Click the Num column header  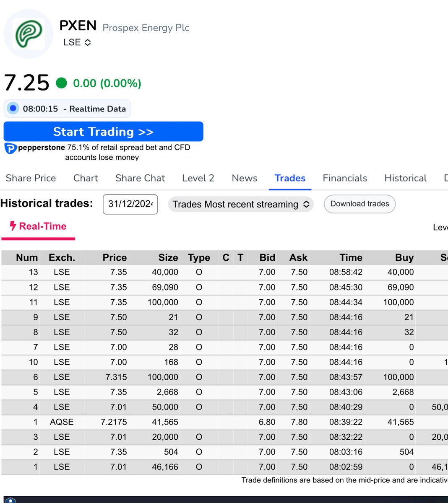click(27, 257)
